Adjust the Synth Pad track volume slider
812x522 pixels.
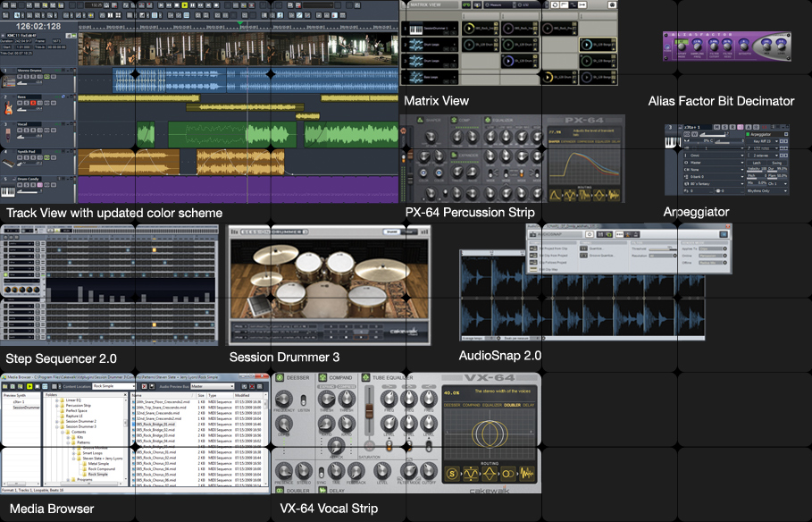click(x=29, y=164)
